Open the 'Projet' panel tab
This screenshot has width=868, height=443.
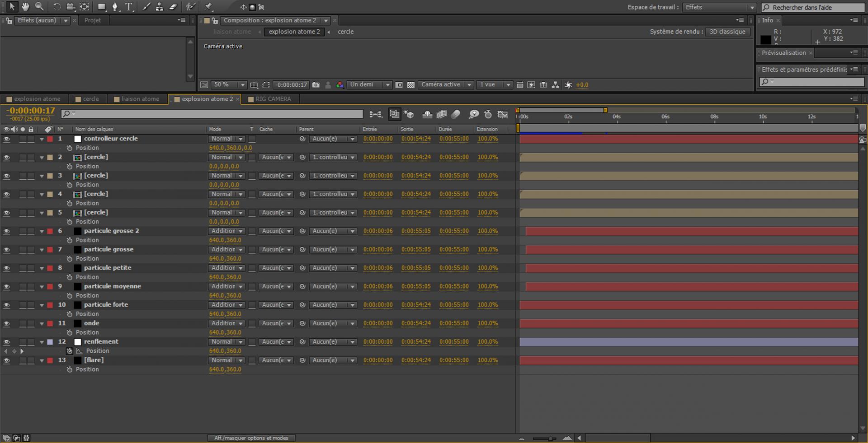[x=93, y=20]
